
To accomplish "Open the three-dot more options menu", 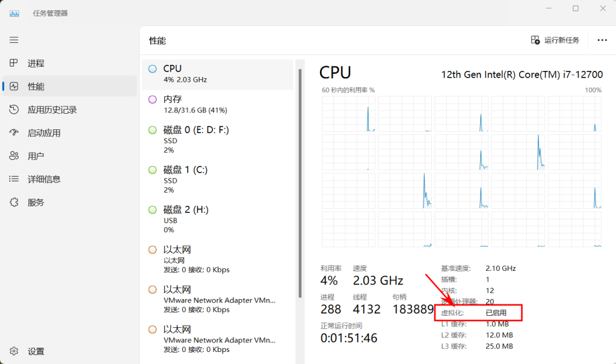I will [602, 40].
